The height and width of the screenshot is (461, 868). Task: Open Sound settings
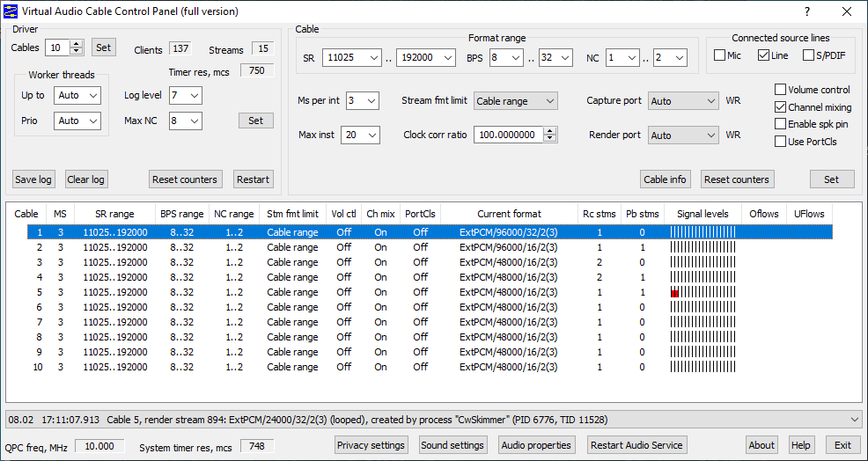pos(452,445)
